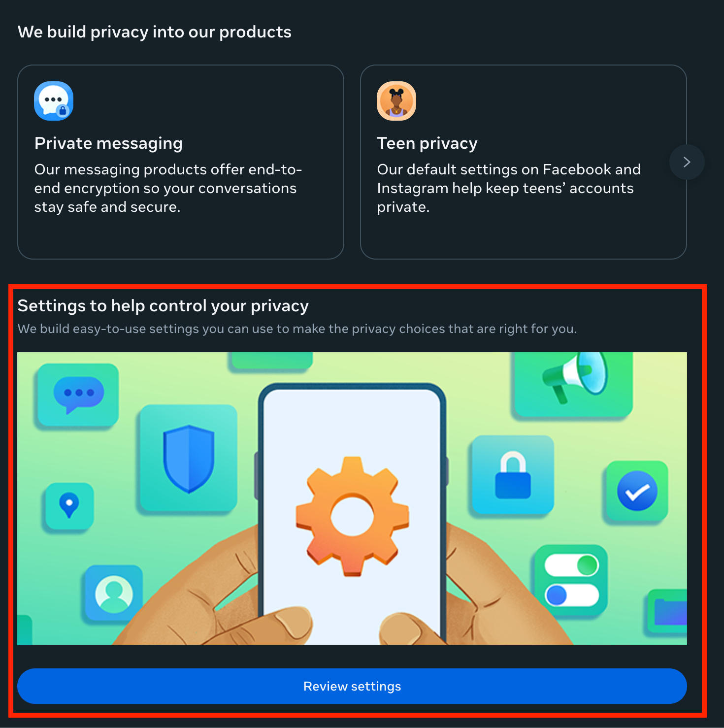Click the profile person tile in illustration

pyautogui.click(x=114, y=594)
